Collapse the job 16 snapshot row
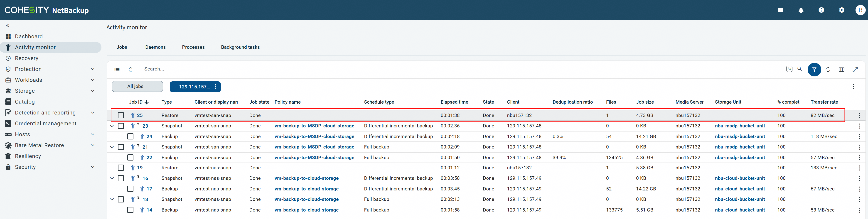The width and height of the screenshot is (868, 219). (112, 178)
